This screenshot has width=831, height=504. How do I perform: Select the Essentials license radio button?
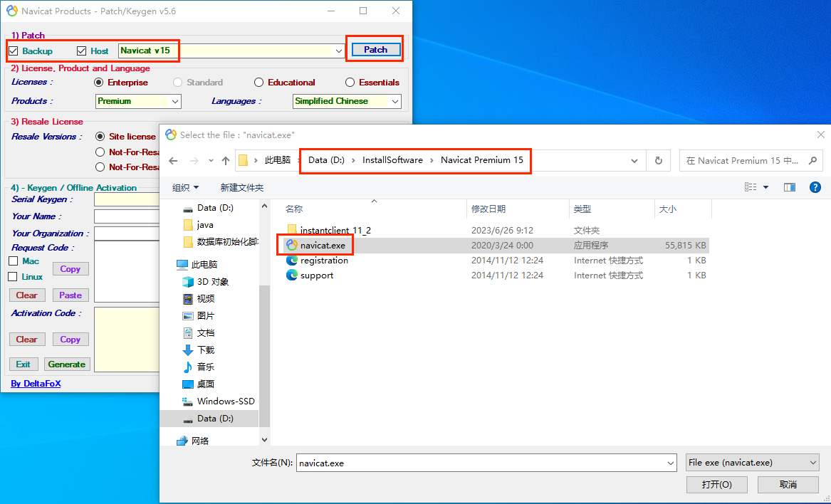click(350, 82)
